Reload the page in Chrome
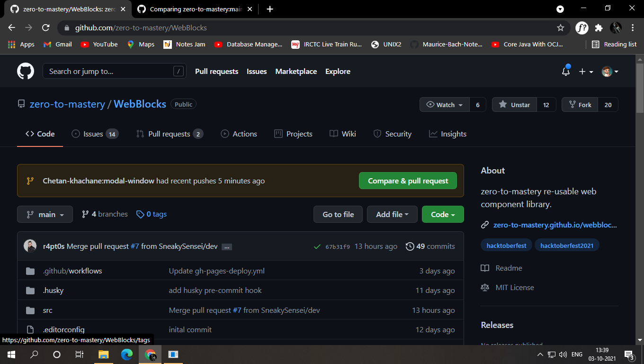 [x=45, y=28]
